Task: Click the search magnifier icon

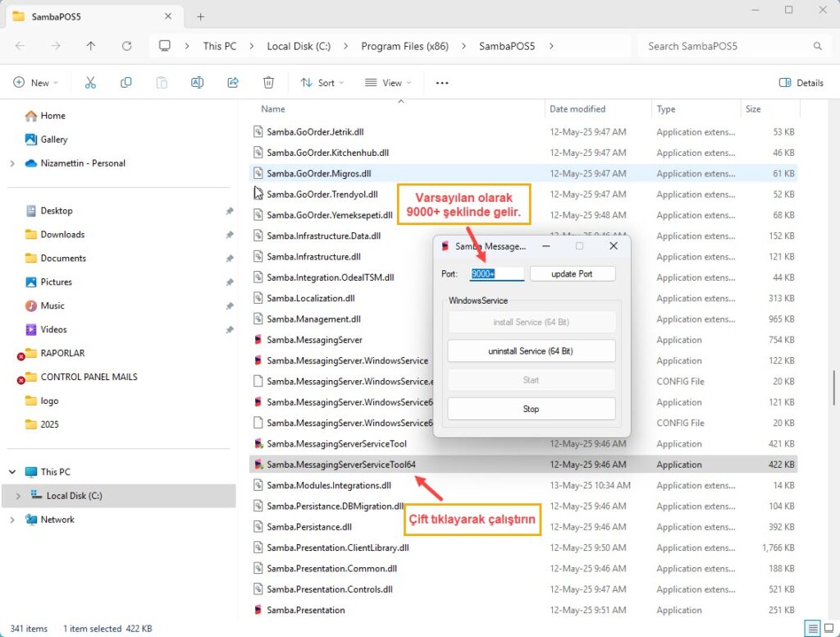Action: 818,46
